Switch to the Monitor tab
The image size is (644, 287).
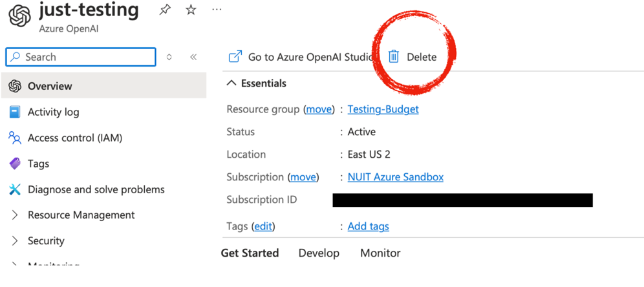(x=380, y=253)
